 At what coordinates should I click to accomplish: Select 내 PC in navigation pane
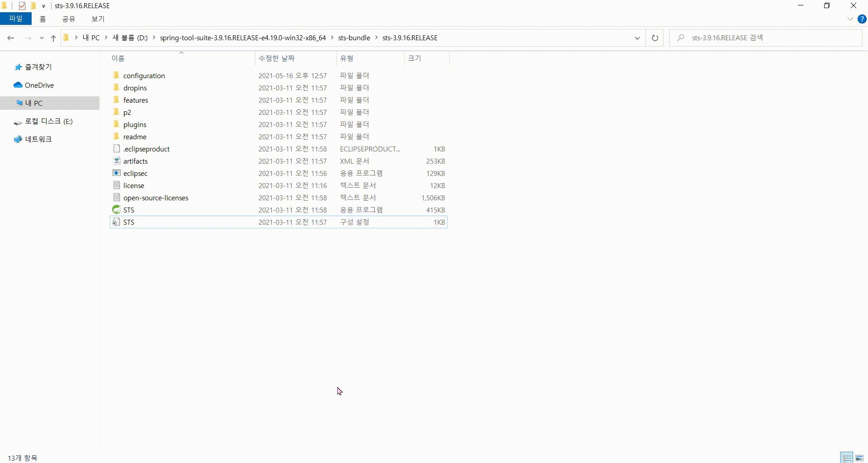pyautogui.click(x=50, y=103)
